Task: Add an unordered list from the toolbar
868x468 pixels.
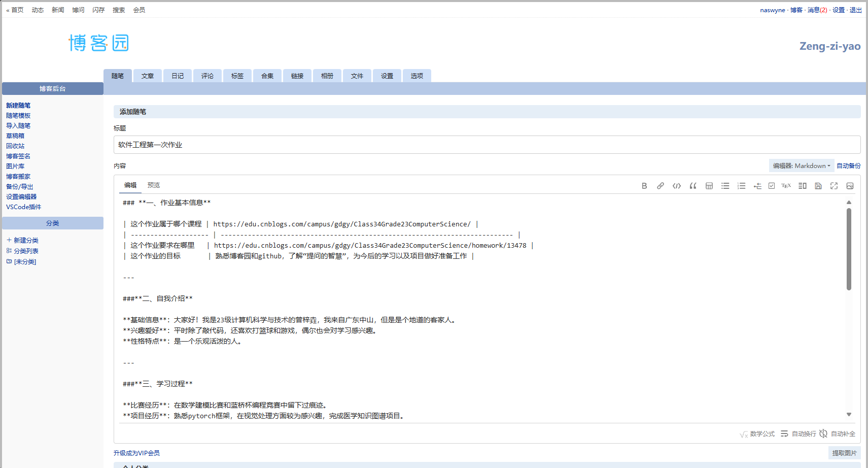Action: point(725,186)
